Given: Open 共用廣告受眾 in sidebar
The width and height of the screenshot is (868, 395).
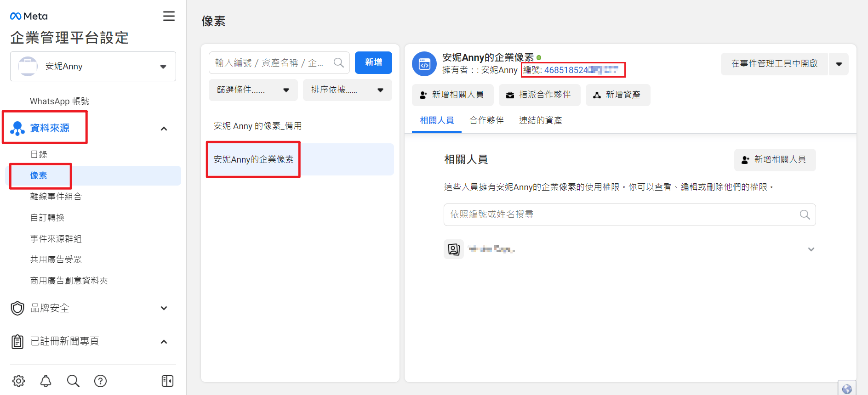Looking at the screenshot, I should tap(56, 260).
